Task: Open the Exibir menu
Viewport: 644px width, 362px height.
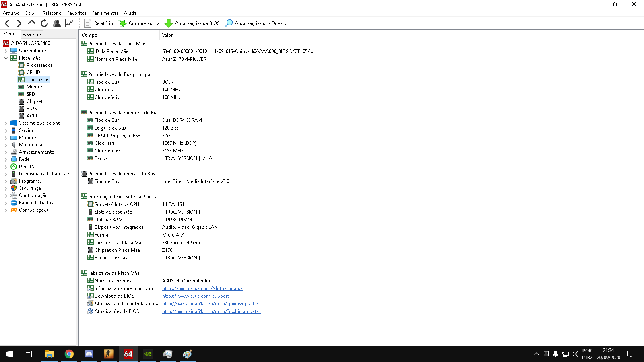Action: (x=31, y=13)
